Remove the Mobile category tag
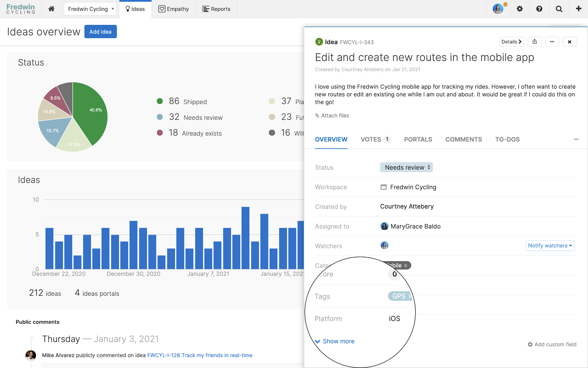This screenshot has width=588, height=368. pos(406,266)
